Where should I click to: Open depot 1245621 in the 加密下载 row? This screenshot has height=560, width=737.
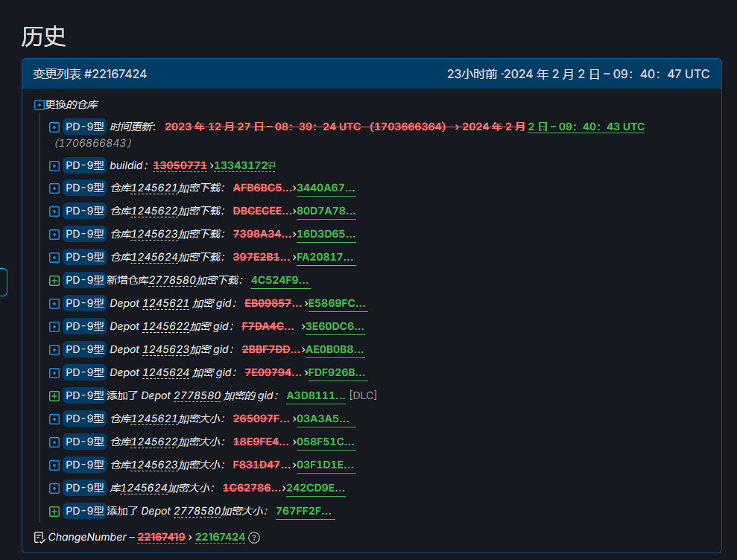click(x=154, y=188)
